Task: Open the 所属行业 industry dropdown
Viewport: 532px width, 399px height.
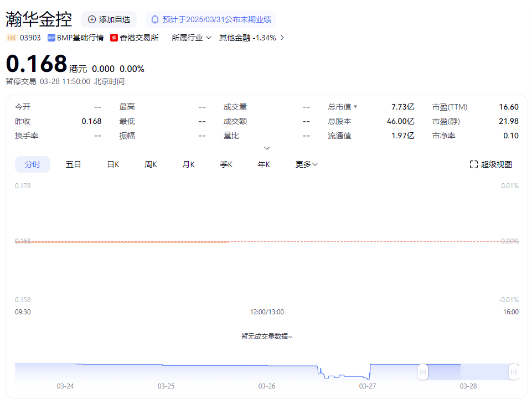Action: pyautogui.click(x=191, y=38)
